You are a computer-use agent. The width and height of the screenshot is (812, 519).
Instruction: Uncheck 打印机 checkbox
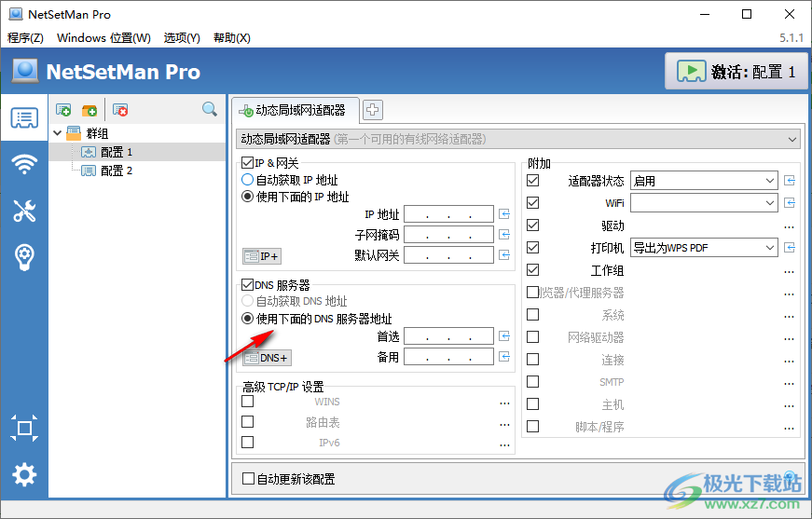click(533, 247)
